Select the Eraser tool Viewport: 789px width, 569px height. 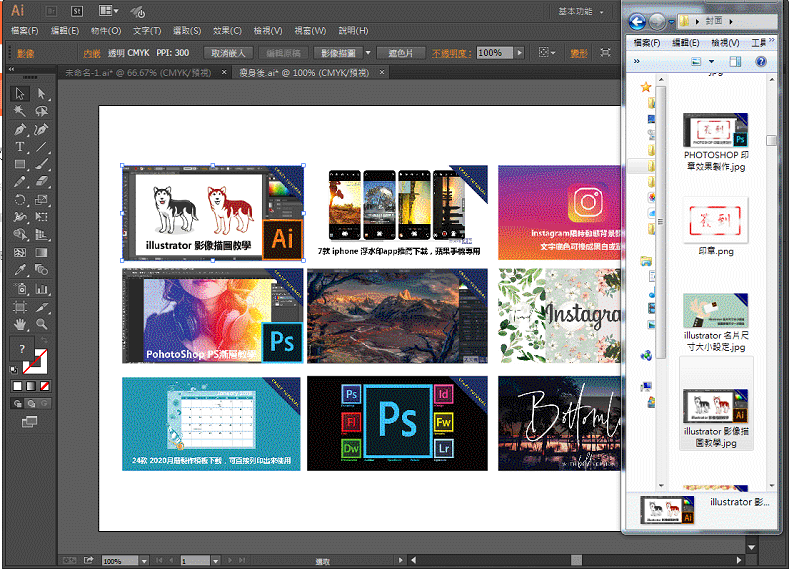tap(41, 182)
